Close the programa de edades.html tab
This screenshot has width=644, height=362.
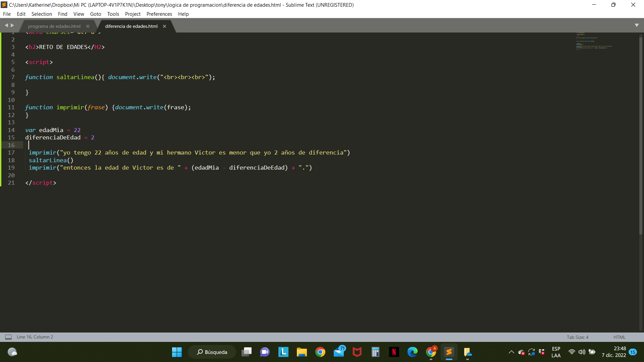[x=88, y=26]
